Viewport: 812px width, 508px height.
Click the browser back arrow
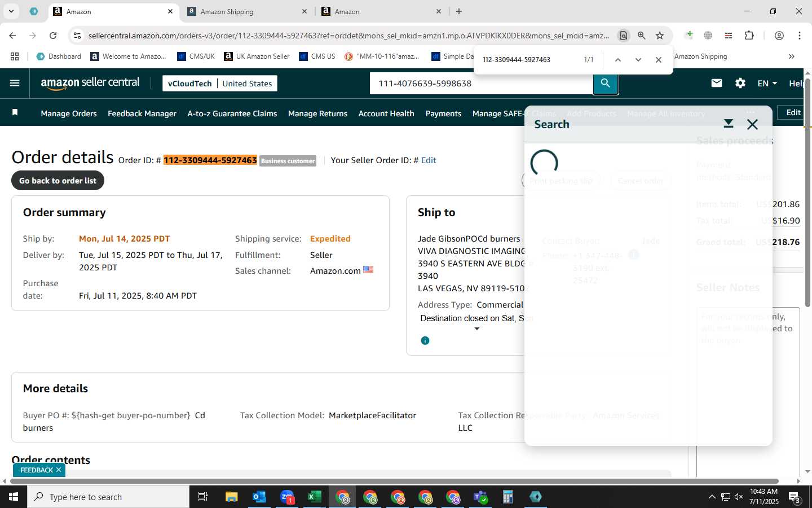click(12, 36)
